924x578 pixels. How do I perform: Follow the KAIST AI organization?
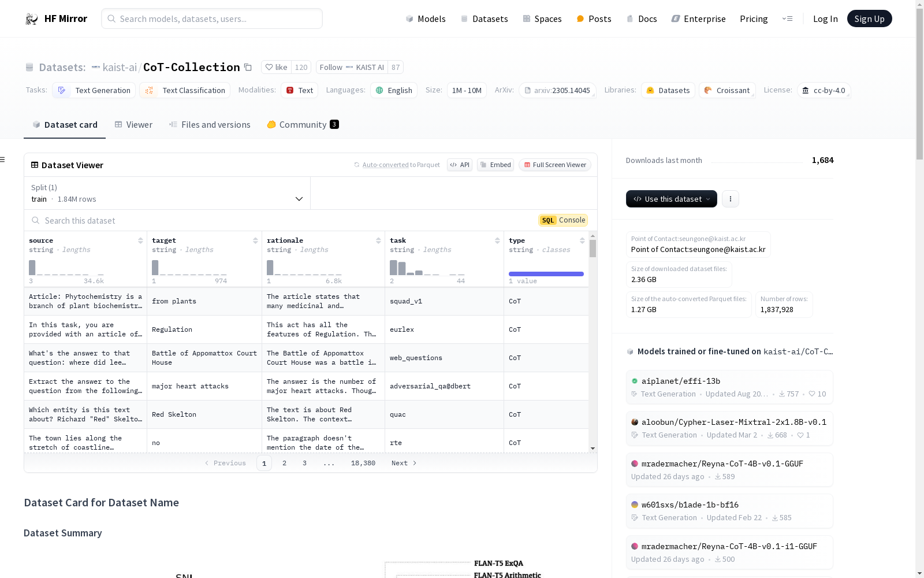(352, 67)
